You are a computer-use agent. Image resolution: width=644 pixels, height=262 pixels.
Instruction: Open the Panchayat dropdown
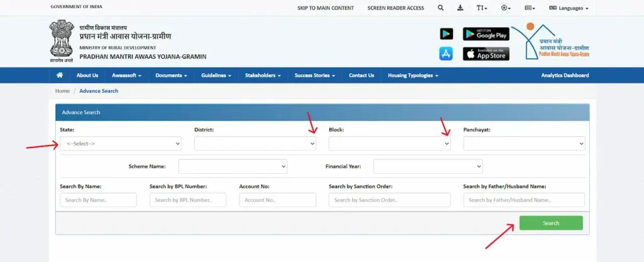coord(524,144)
